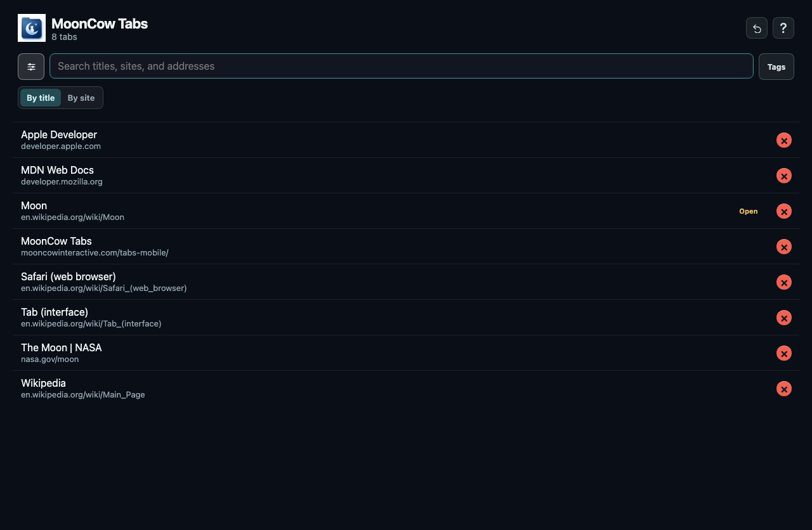Click the 8 tabs count label

64,37
